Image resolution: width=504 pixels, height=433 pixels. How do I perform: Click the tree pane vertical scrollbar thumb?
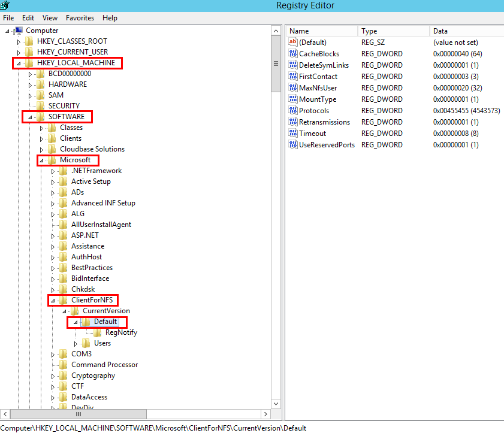276,63
